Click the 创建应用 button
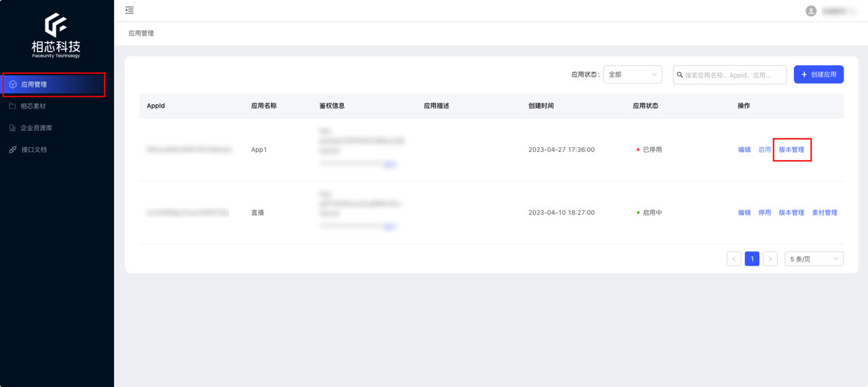 [818, 75]
